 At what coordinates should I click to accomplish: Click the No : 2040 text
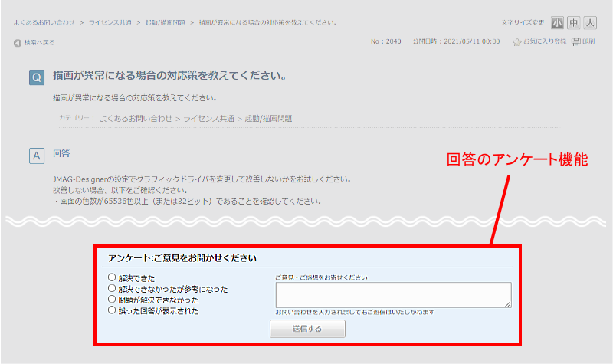(x=386, y=41)
